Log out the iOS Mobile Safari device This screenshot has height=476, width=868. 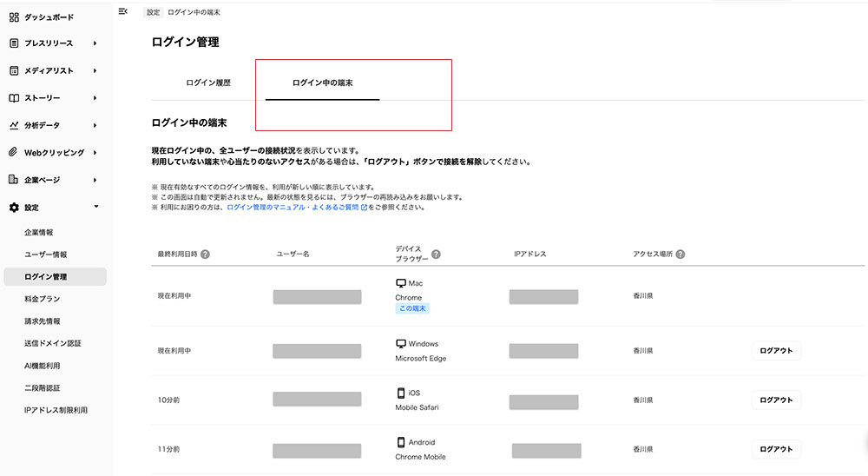pos(775,400)
